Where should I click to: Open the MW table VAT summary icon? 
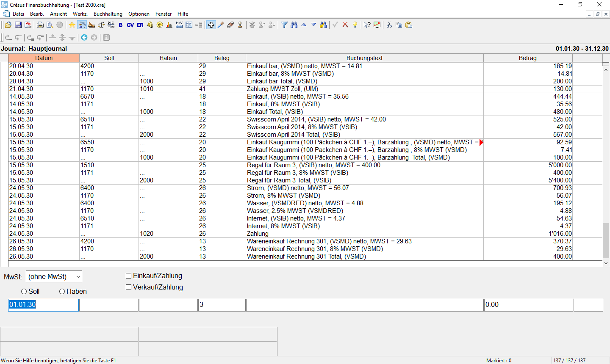179,25
